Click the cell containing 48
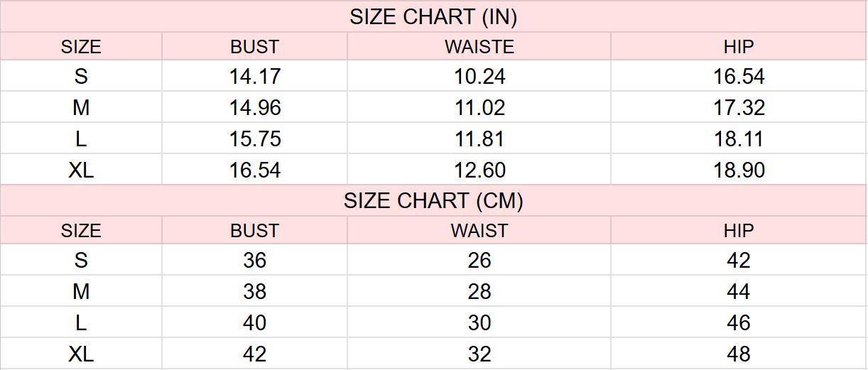 coord(739,354)
